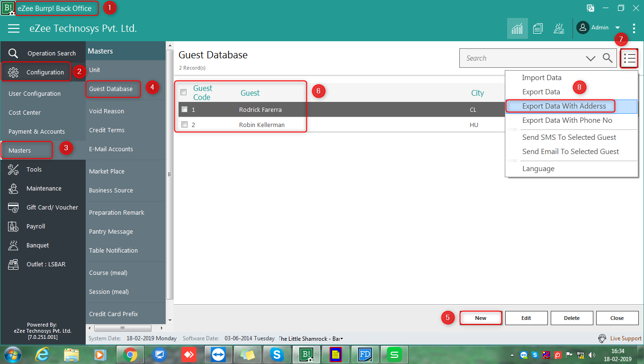Open the Live Support link
The width and height of the screenshot is (644, 364).
(626, 338)
